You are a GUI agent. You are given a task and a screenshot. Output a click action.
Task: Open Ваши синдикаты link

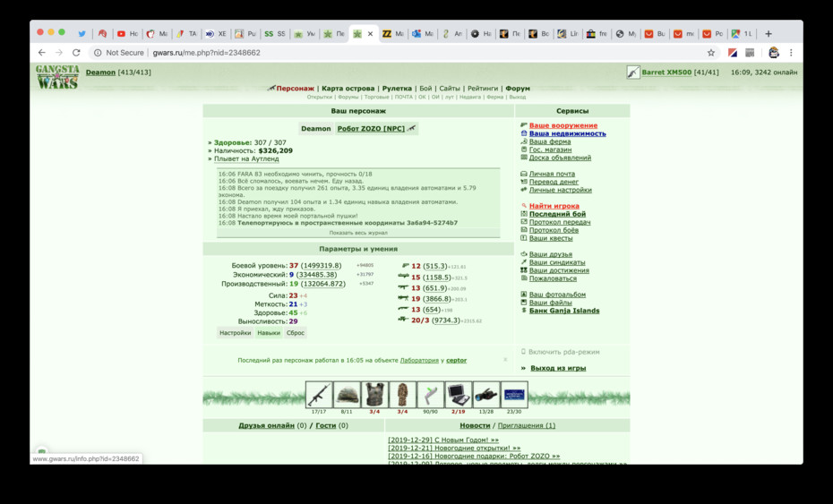point(557,261)
